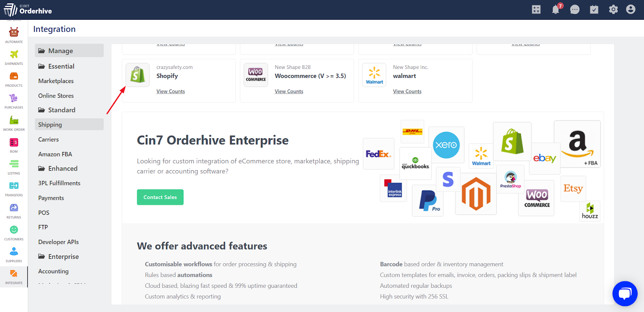
Task: Go to Shipments plane icon
Action: point(14,54)
